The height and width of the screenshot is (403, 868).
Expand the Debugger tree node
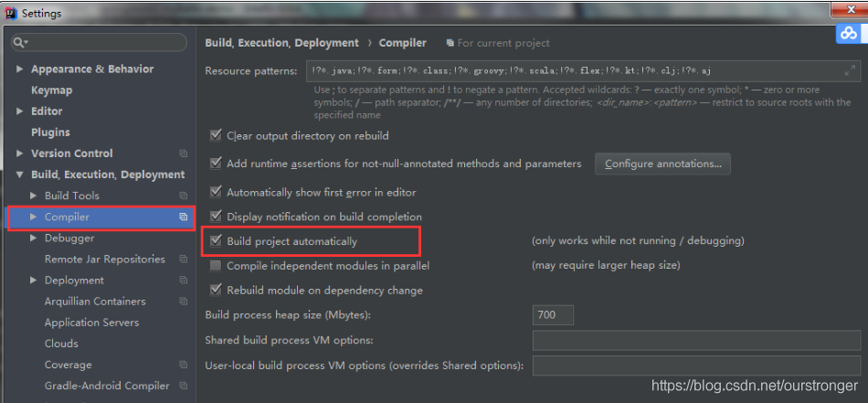point(34,239)
